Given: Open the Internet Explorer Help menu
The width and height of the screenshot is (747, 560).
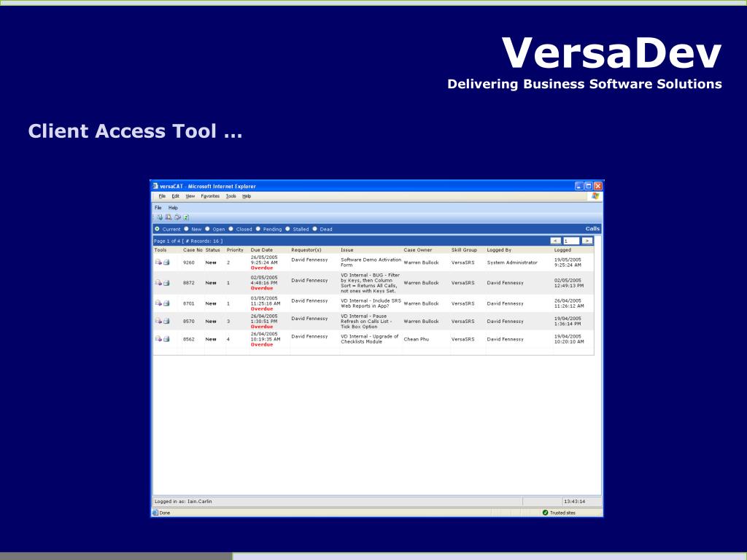Looking at the screenshot, I should pyautogui.click(x=247, y=196).
